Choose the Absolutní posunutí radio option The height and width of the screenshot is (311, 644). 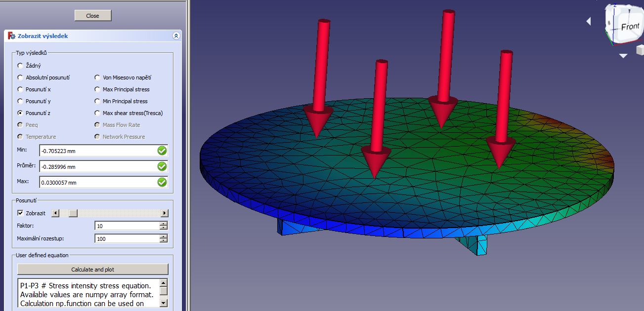tap(20, 78)
